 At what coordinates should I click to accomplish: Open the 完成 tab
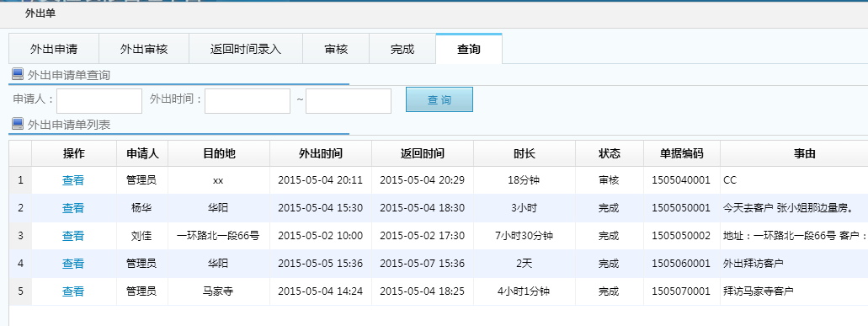click(x=402, y=49)
